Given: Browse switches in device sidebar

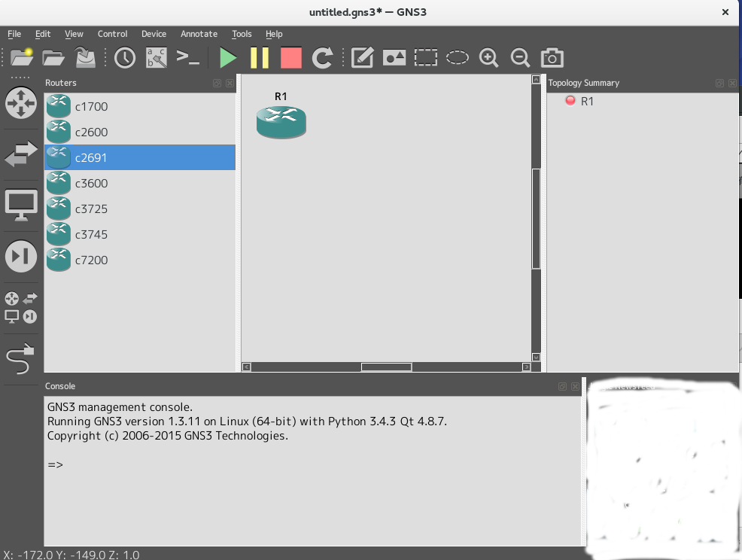Looking at the screenshot, I should [x=21, y=154].
